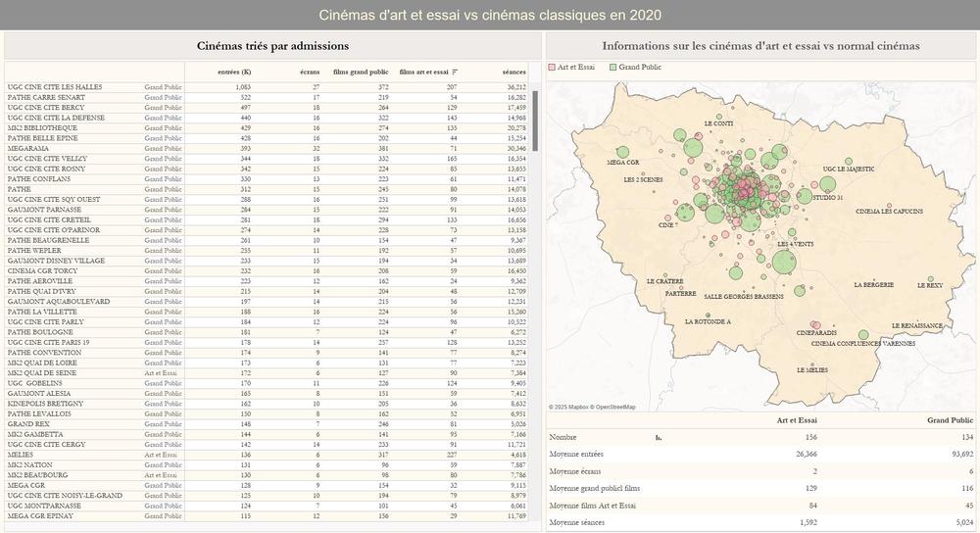The height and width of the screenshot is (533, 980).
Task: Select the PATHE WEPLER row
Action: 267,251
